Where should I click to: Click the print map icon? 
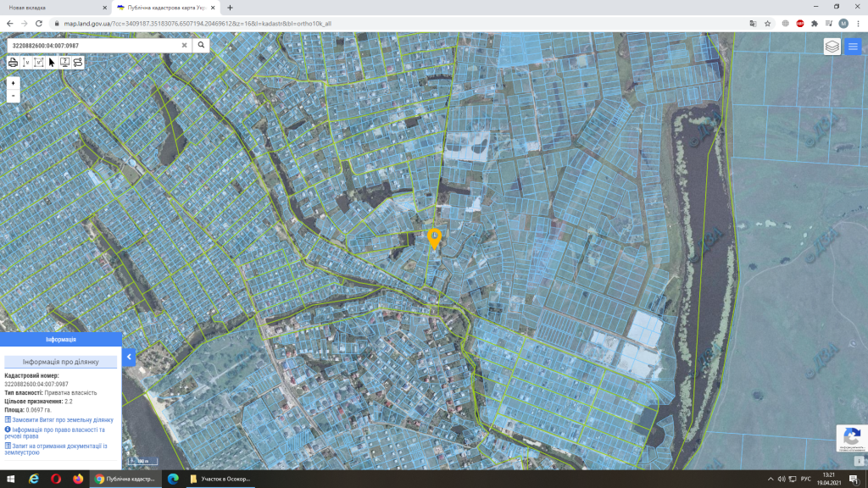[13, 62]
